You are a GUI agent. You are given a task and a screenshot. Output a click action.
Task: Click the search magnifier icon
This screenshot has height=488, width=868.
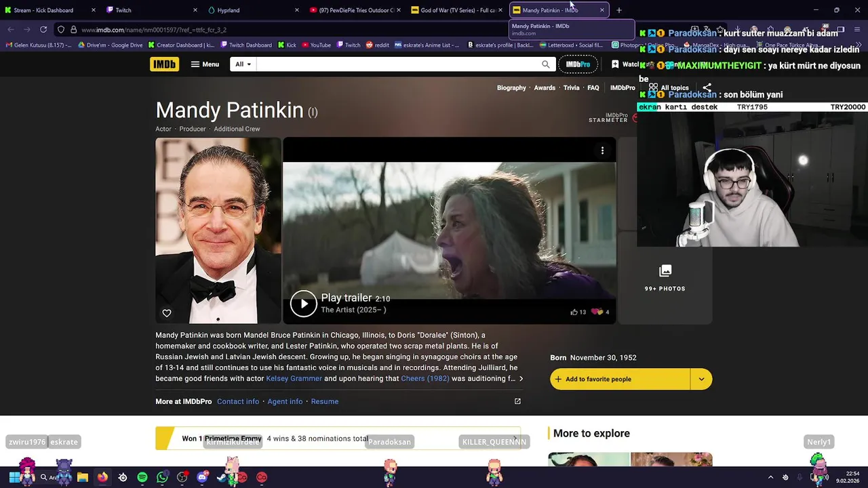tap(546, 64)
